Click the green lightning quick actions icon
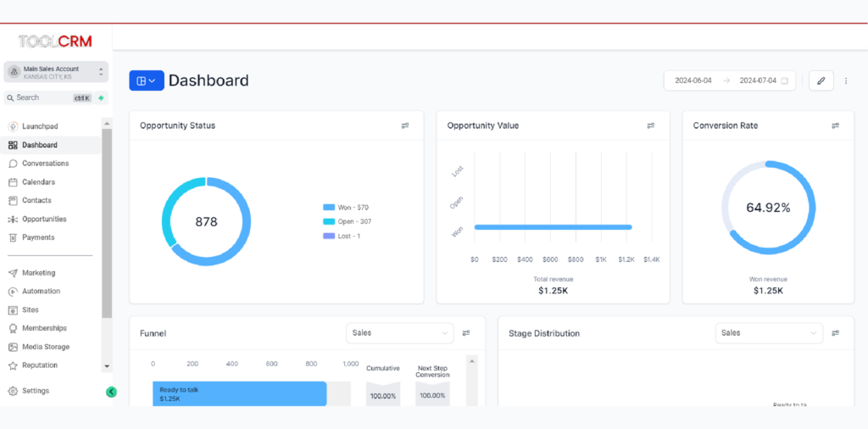868x429 pixels. pyautogui.click(x=101, y=97)
